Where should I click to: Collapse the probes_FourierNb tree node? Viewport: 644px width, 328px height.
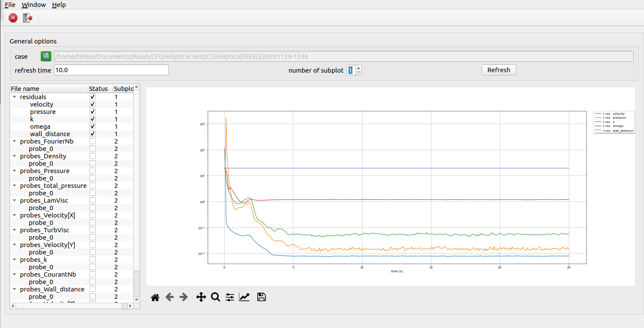(x=14, y=141)
